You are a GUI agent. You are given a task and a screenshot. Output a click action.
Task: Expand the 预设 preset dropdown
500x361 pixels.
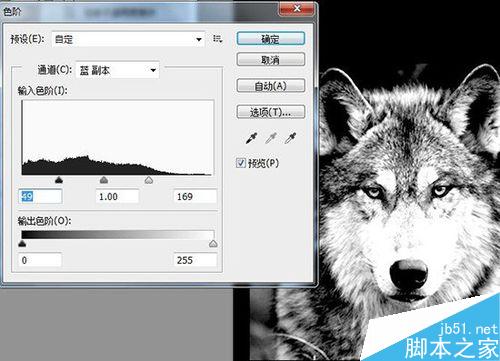pos(128,39)
